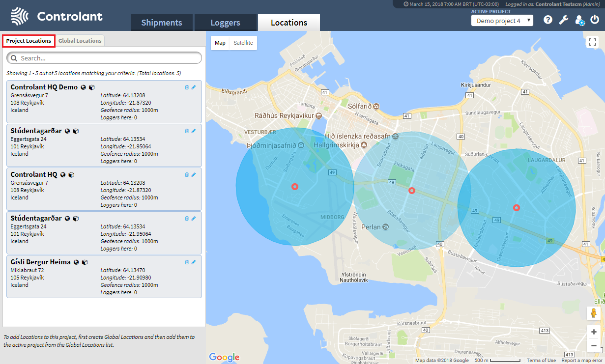Click the Perlan landmark icon on the map

tap(385, 226)
